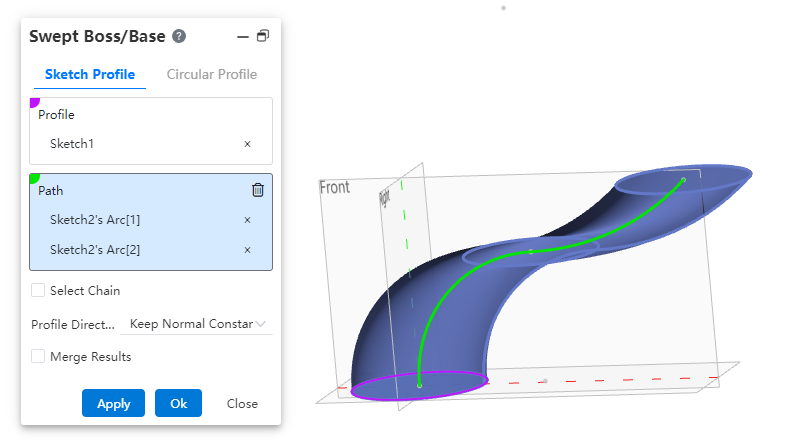Image resolution: width=797 pixels, height=447 pixels.
Task: Restore the Swept Boss/Base panel window
Action: pyautogui.click(x=263, y=36)
